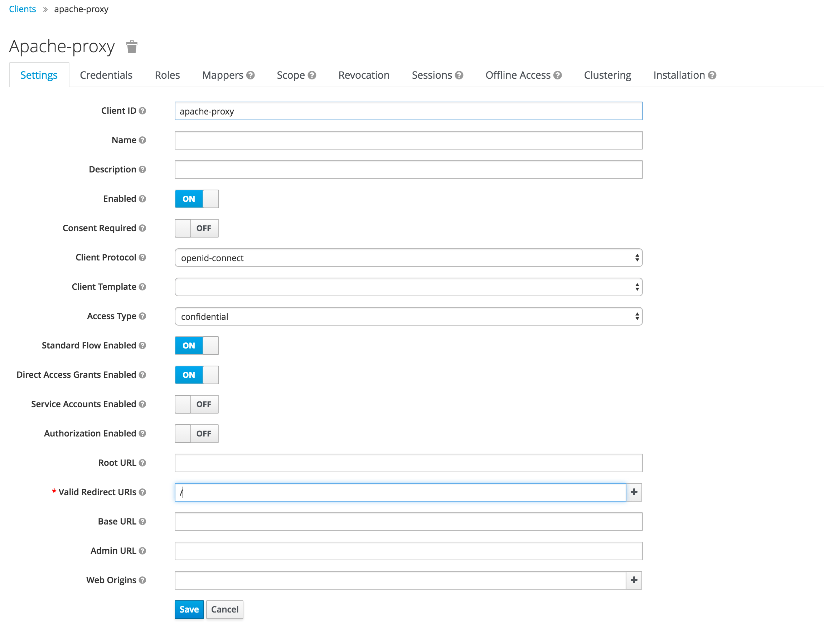Switch to the Credentials tab

tap(106, 75)
